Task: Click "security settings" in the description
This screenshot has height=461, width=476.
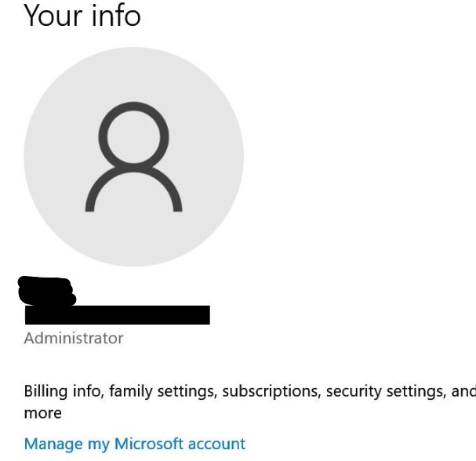Action: click(386, 391)
